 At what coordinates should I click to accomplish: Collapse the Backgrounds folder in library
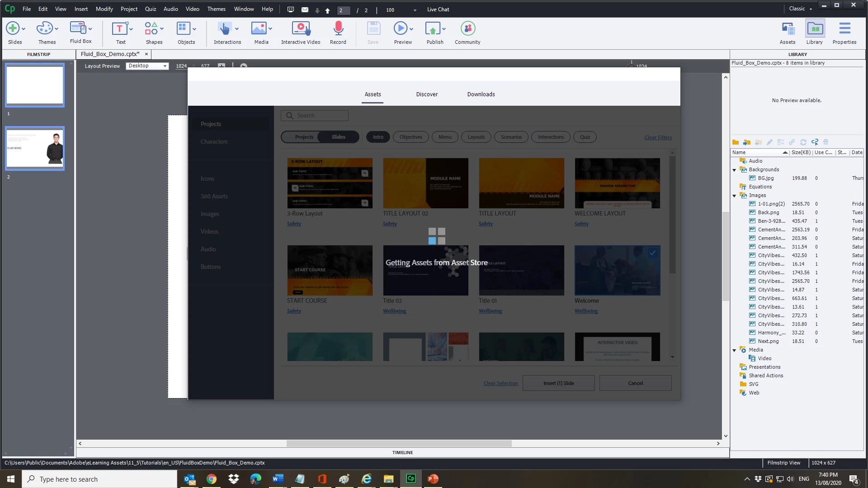tap(734, 170)
